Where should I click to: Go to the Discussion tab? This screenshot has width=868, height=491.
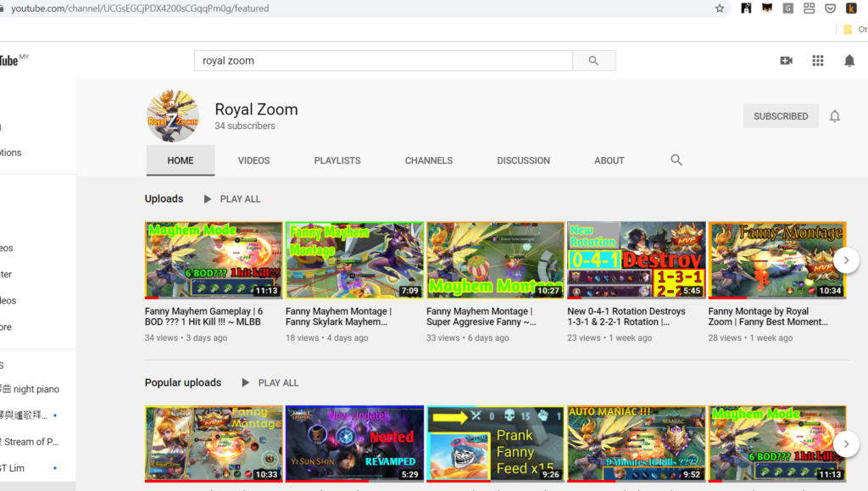click(523, 160)
